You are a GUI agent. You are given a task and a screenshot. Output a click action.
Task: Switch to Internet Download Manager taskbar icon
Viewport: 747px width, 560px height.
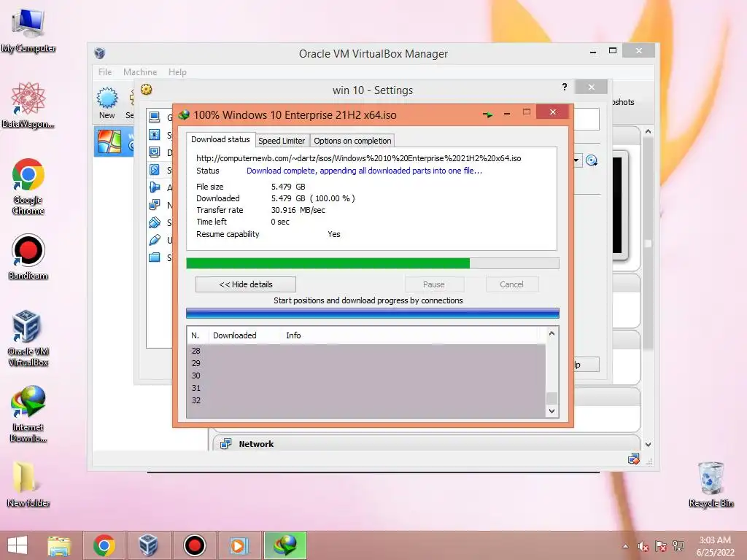pyautogui.click(x=285, y=545)
